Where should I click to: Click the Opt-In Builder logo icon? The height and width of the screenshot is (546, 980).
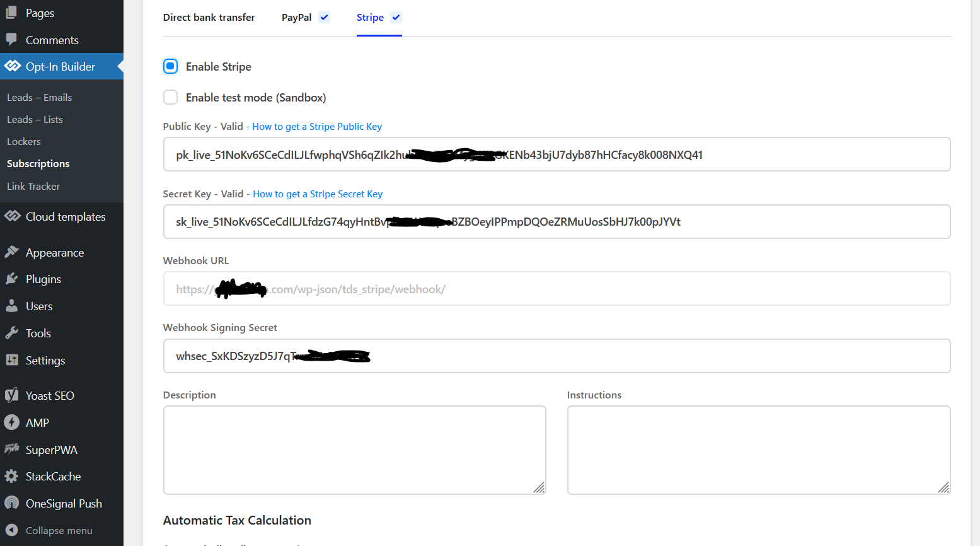12,66
